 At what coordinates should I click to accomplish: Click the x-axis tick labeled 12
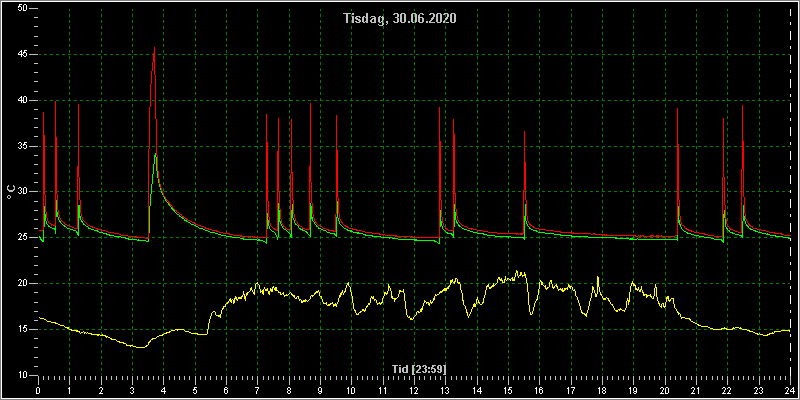414,392
